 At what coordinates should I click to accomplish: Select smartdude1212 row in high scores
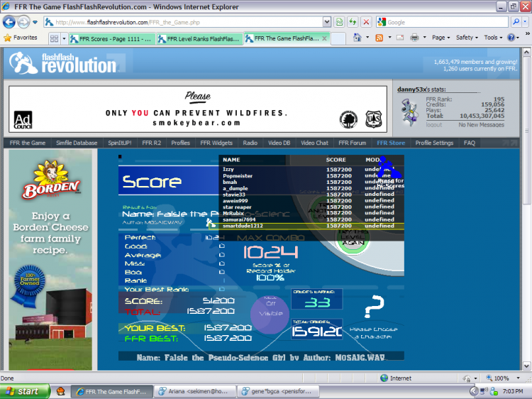[308, 226]
